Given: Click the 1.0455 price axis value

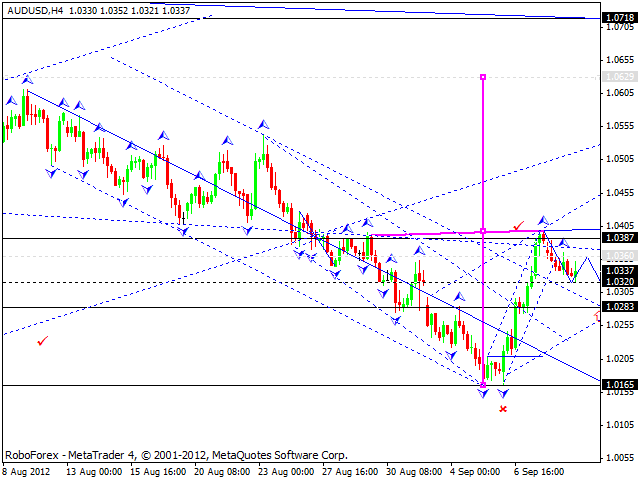Looking at the screenshot, I should point(620,193).
